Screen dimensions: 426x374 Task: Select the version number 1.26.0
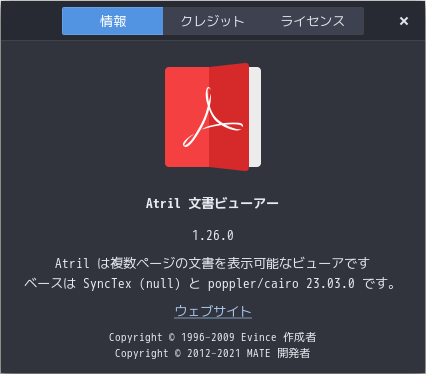coord(213,235)
